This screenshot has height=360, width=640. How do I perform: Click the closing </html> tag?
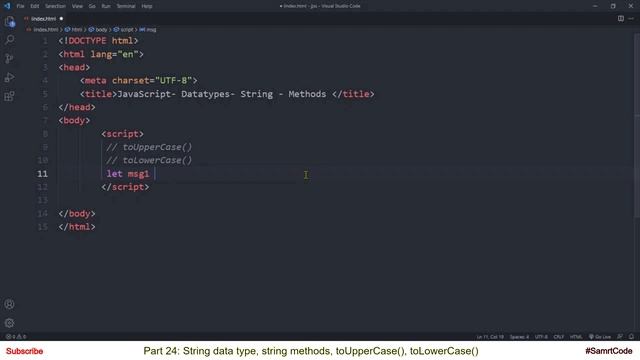(77, 227)
